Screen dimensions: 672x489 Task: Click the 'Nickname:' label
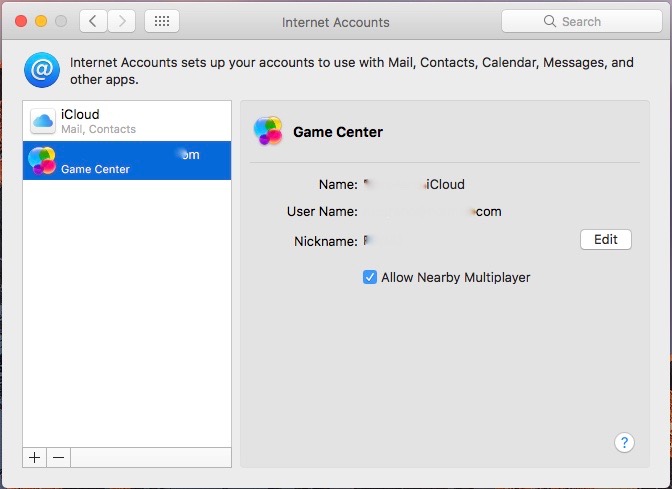tap(325, 241)
